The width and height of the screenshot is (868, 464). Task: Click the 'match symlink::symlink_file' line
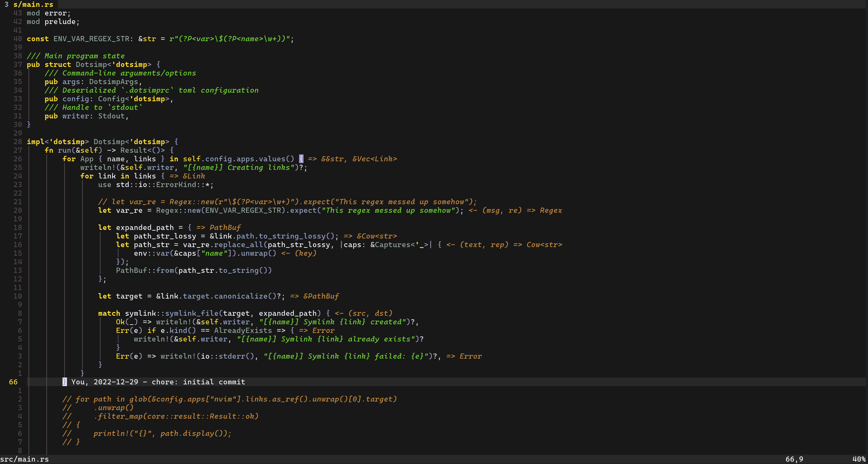click(214, 313)
